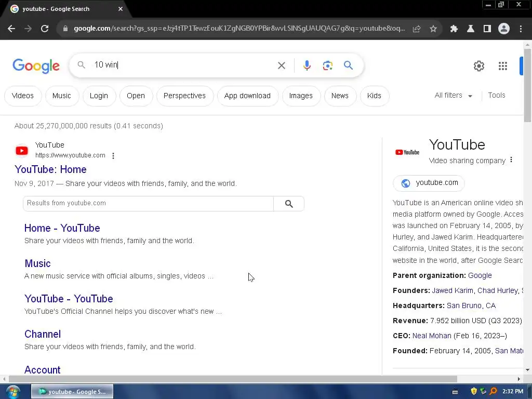Open the Tools menu

click(497, 96)
